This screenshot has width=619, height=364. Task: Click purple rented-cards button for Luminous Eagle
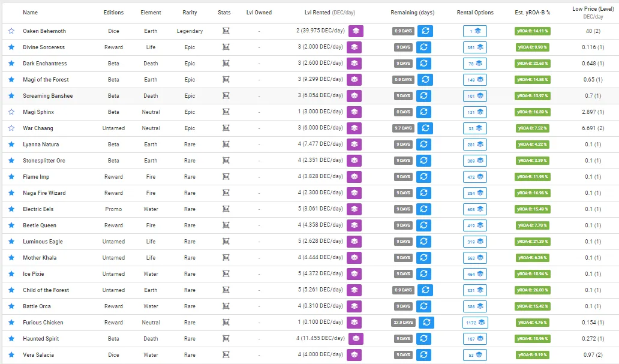point(354,241)
